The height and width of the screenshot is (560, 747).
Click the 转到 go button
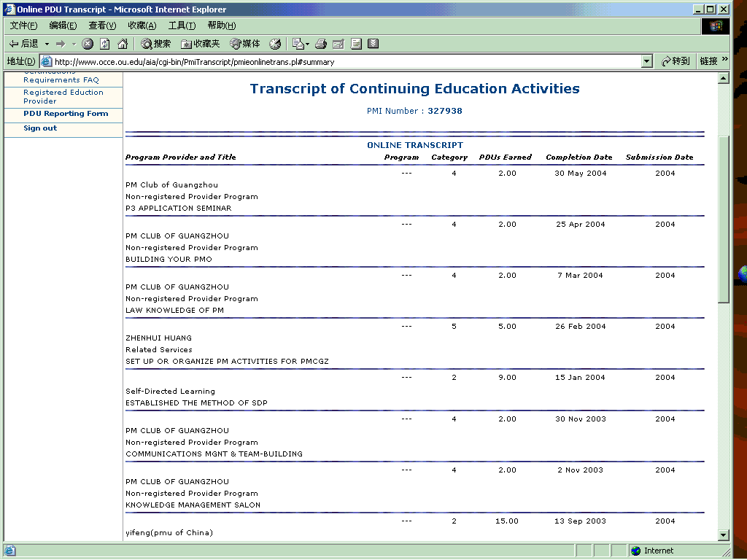[676, 61]
